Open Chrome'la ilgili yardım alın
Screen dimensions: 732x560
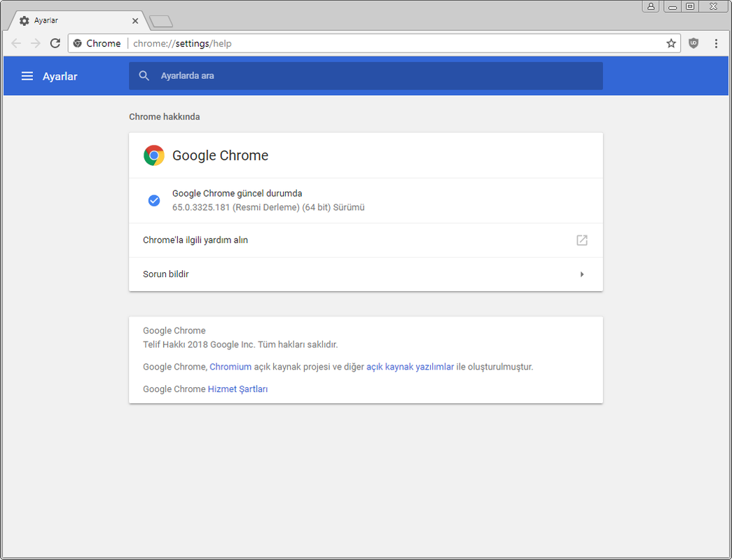pos(366,240)
